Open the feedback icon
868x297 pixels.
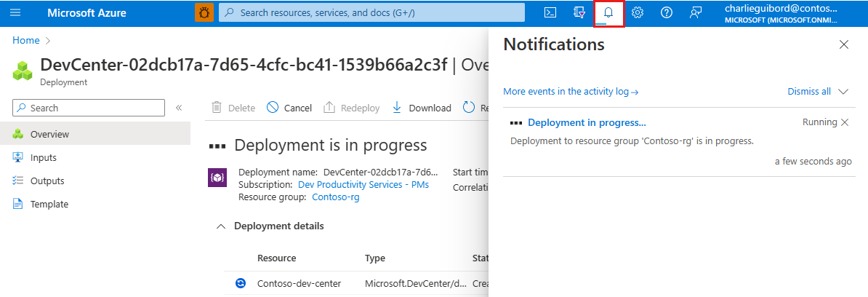point(696,13)
